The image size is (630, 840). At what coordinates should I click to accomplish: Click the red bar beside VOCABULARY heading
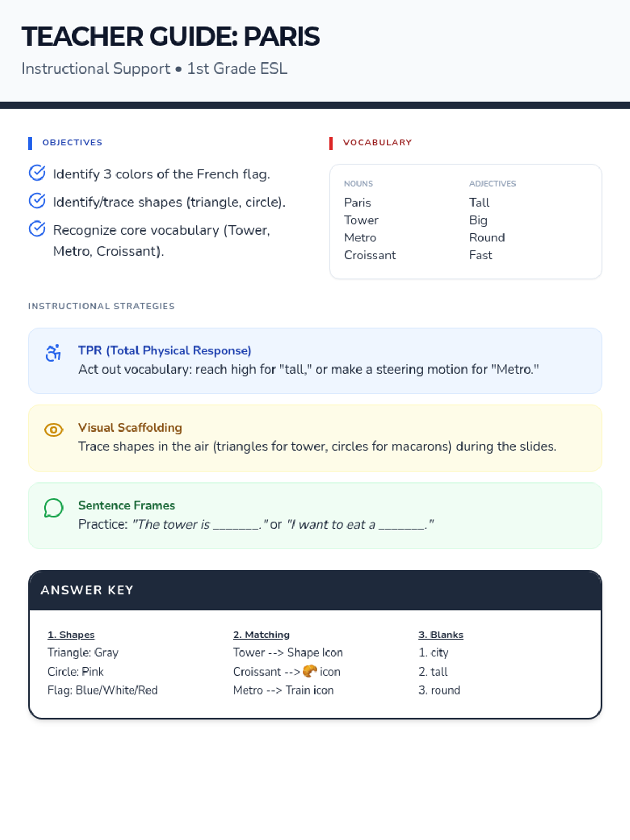(x=331, y=143)
